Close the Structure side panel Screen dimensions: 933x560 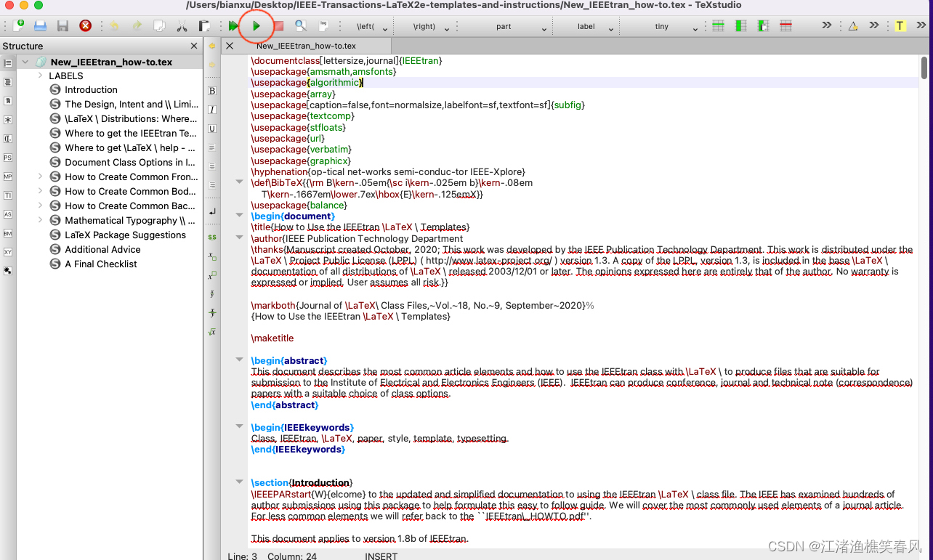coord(194,46)
